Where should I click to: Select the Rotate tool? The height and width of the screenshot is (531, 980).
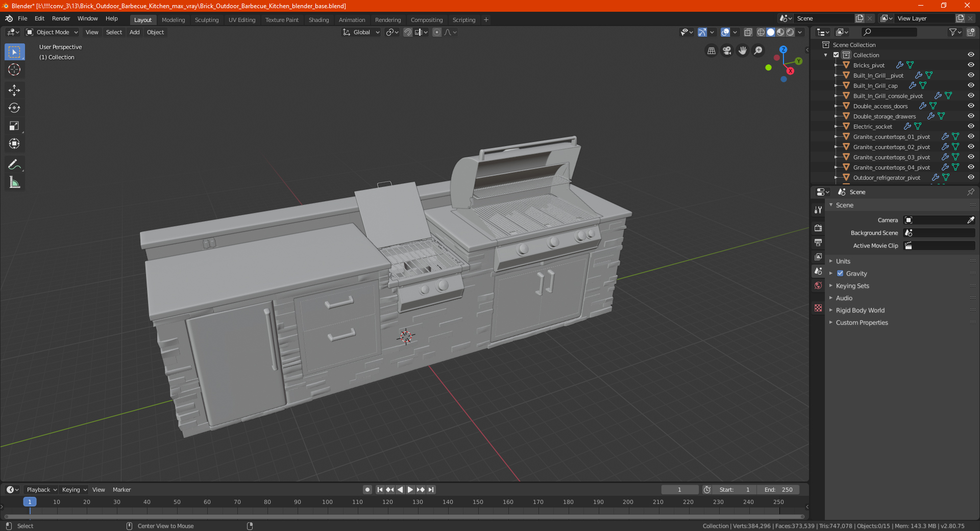pyautogui.click(x=14, y=108)
